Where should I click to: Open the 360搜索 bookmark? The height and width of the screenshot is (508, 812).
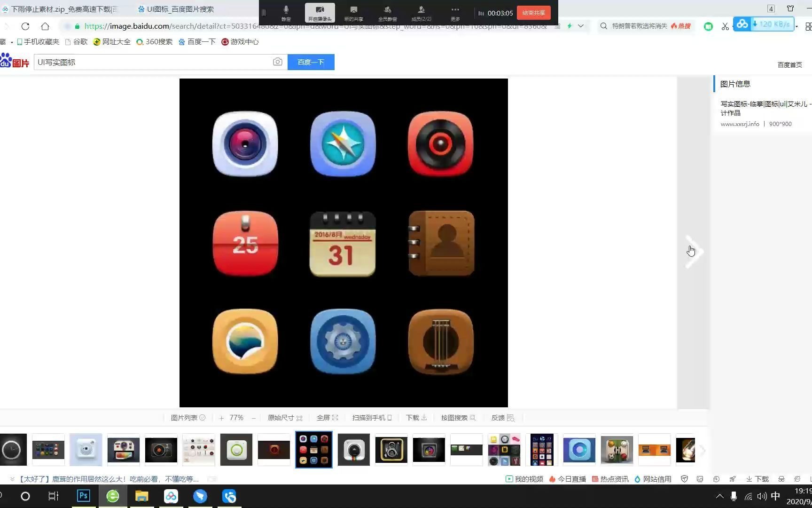click(155, 42)
